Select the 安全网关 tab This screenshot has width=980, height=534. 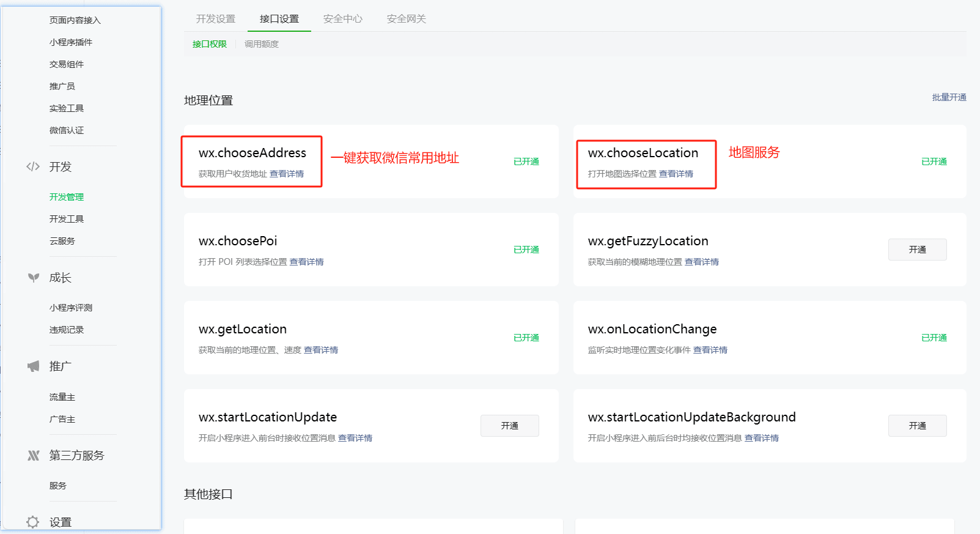[406, 19]
